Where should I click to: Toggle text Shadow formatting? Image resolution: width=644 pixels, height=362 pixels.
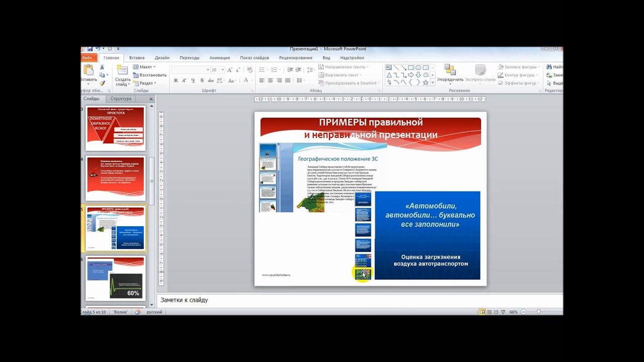(x=202, y=80)
